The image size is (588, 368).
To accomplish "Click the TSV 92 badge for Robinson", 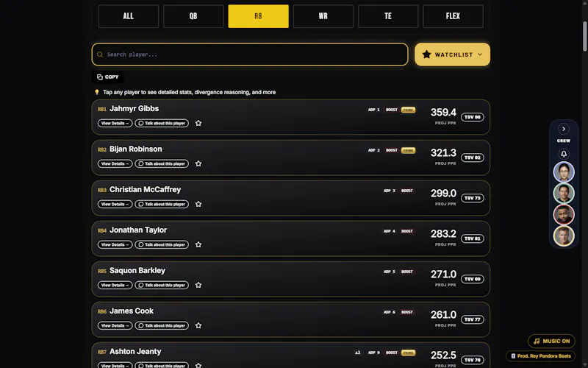I will [x=472, y=158].
